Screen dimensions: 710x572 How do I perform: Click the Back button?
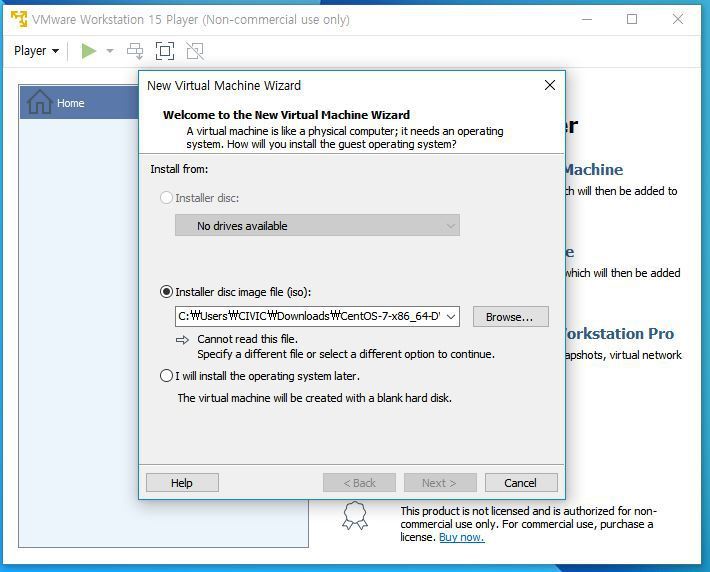tap(359, 483)
